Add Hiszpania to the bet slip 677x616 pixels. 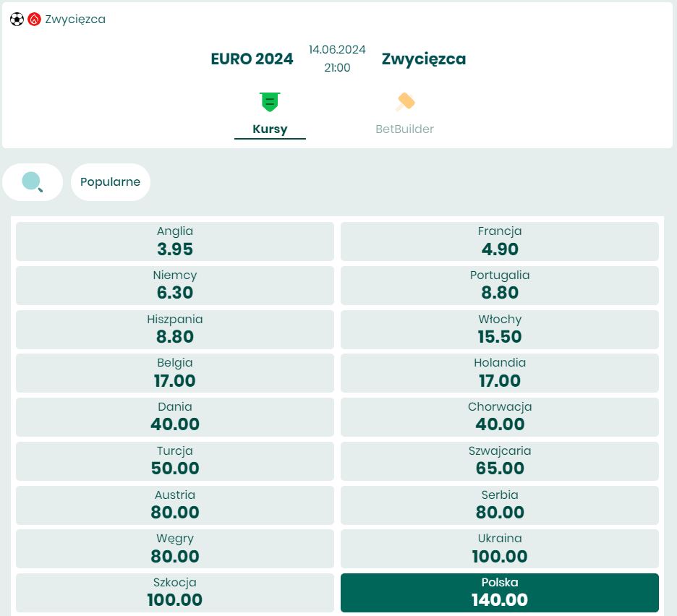pos(175,330)
